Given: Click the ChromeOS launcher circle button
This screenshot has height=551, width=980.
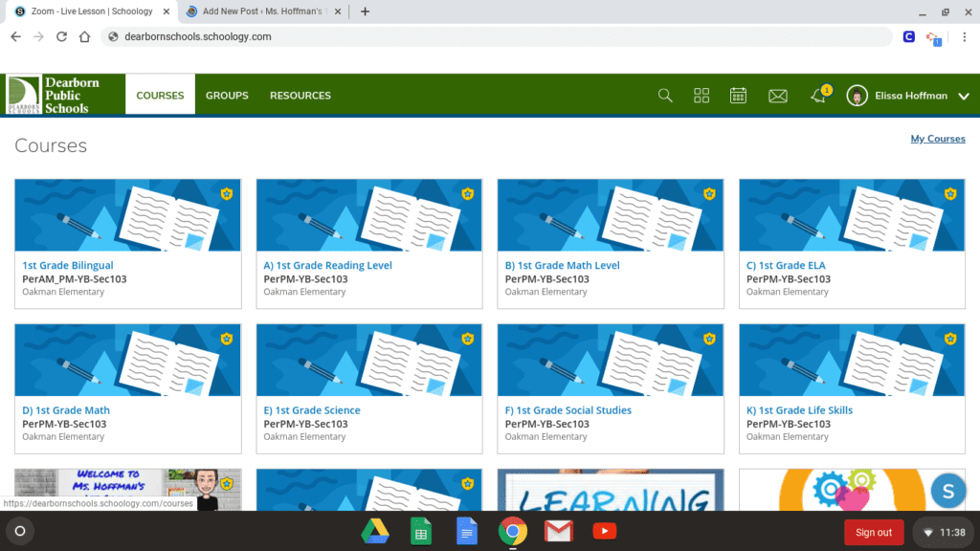Looking at the screenshot, I should 20,532.
